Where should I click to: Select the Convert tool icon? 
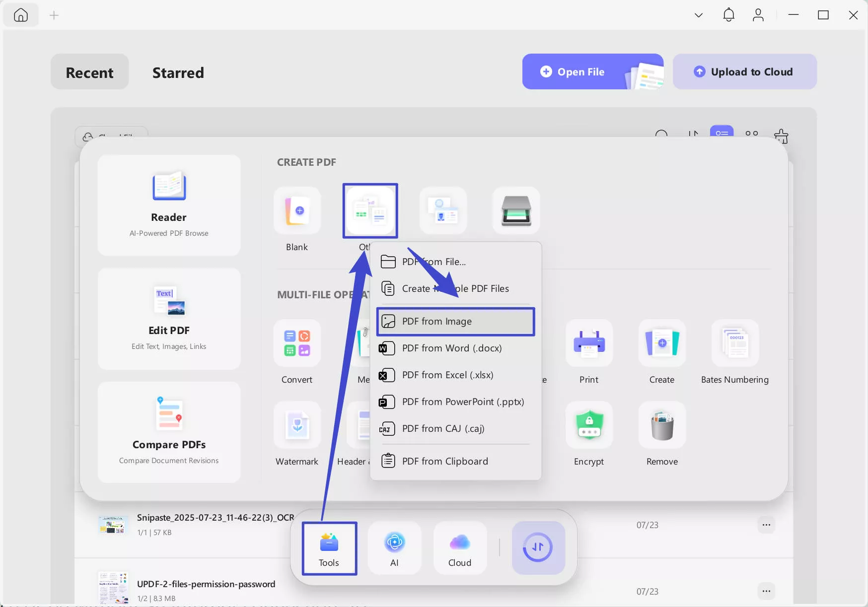tap(297, 343)
